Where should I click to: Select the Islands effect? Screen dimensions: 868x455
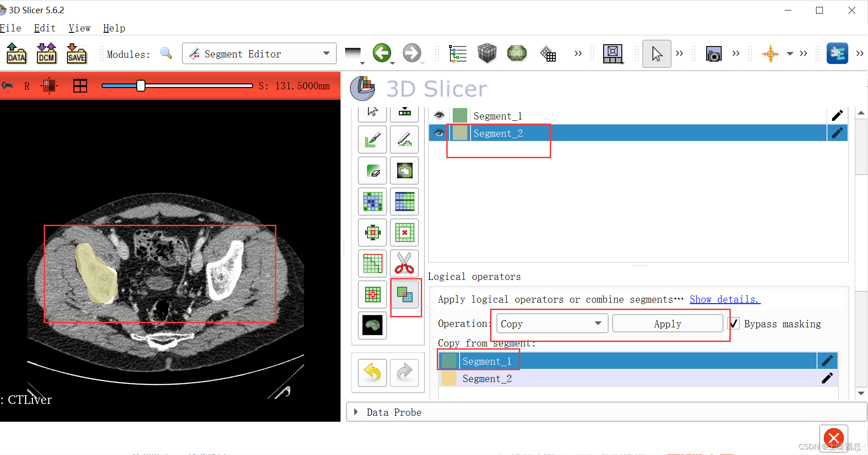click(x=372, y=294)
